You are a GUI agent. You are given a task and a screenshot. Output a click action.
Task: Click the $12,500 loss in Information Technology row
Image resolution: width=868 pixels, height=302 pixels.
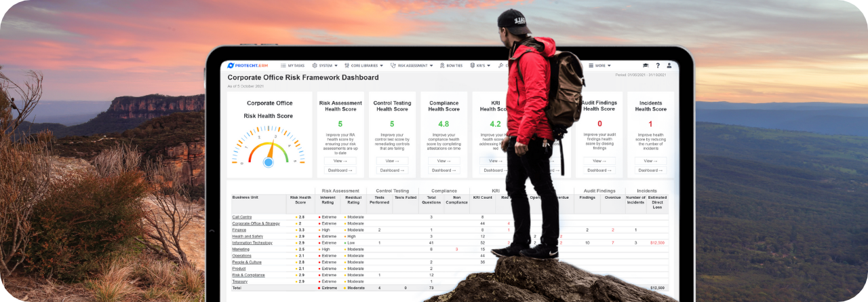(x=657, y=243)
